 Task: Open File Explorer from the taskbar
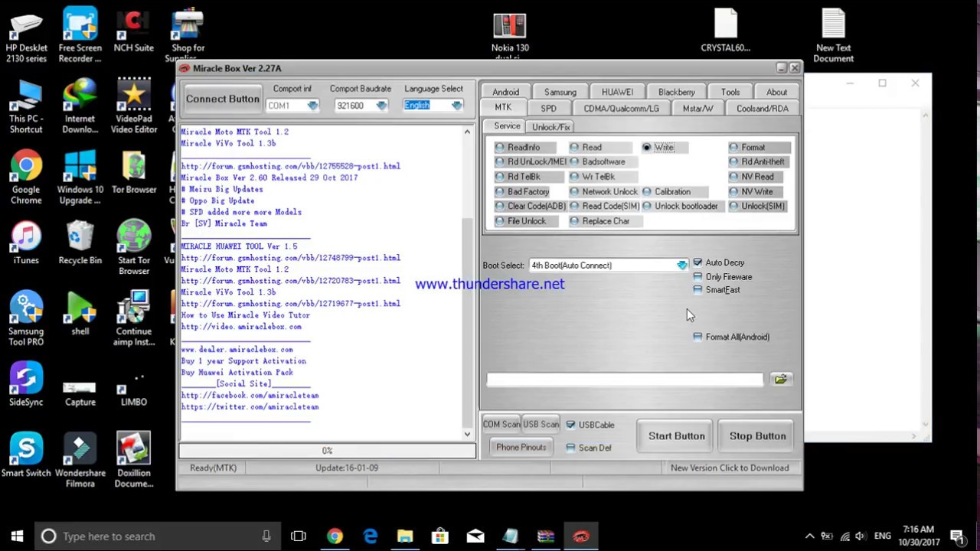tap(405, 536)
